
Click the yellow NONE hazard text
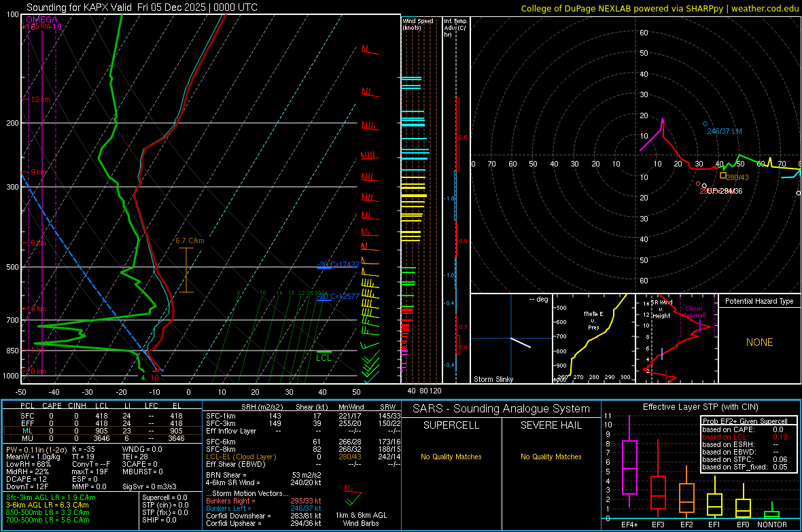[x=759, y=342]
